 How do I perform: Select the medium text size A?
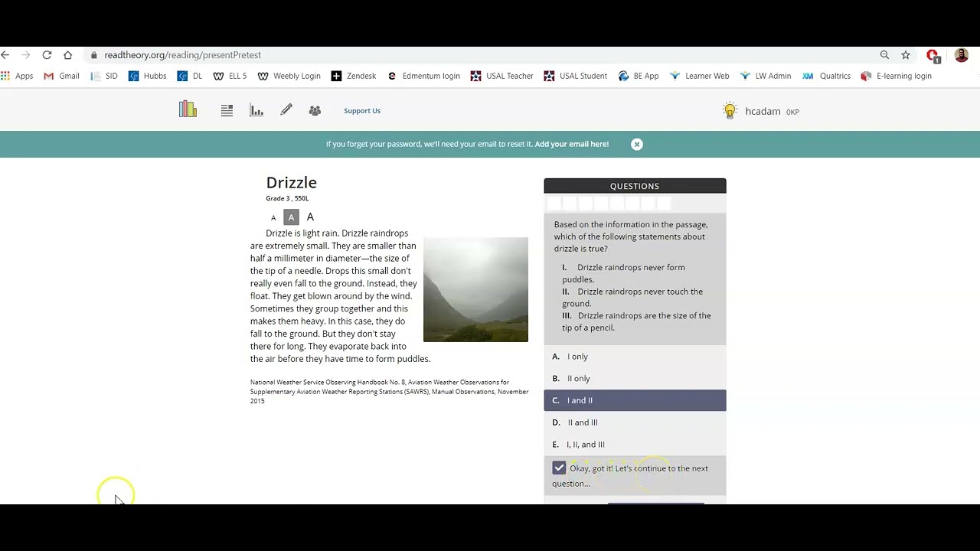click(291, 217)
